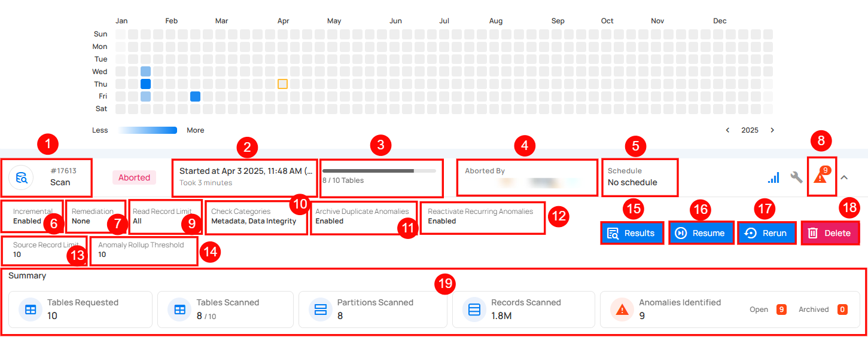The height and width of the screenshot is (337, 868).
Task: Select the highlighted April Thursday heatmap cell
Action: pos(283,84)
